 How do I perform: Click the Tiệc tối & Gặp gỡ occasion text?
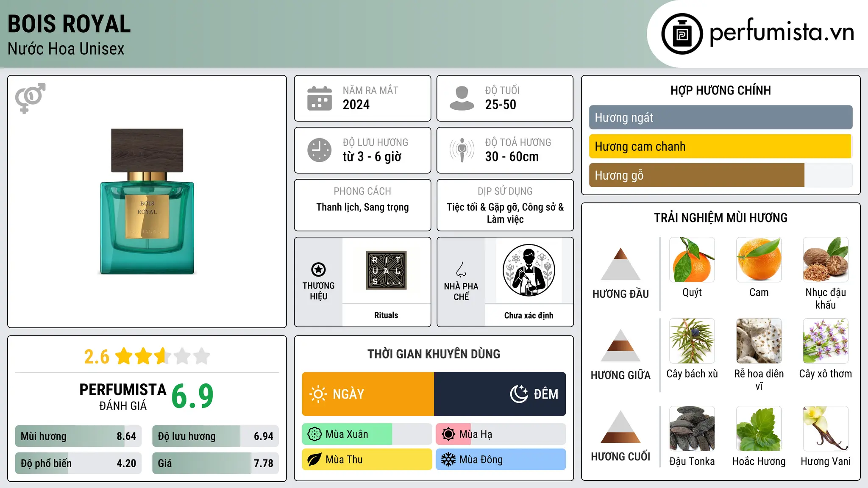click(x=505, y=213)
